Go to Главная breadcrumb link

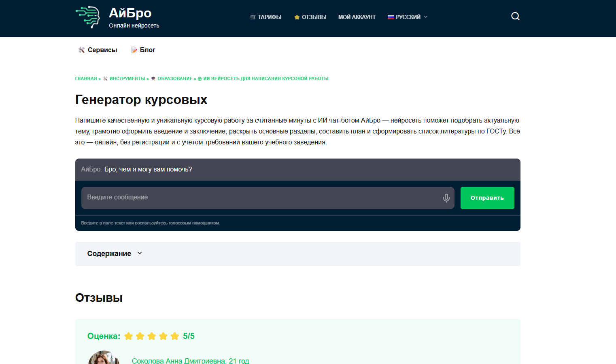tap(86, 78)
